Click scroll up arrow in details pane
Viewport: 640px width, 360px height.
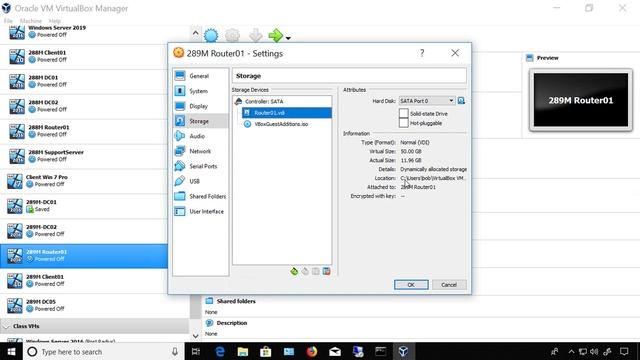[196, 33]
